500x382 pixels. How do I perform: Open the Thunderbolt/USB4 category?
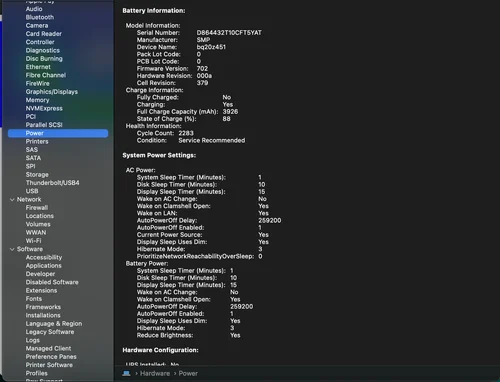[53, 183]
